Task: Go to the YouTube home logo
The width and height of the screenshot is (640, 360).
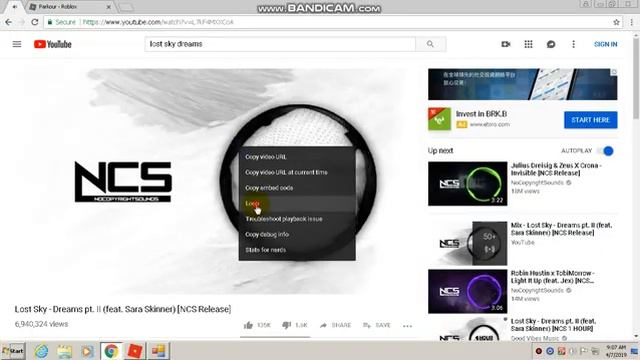Action: click(53, 44)
